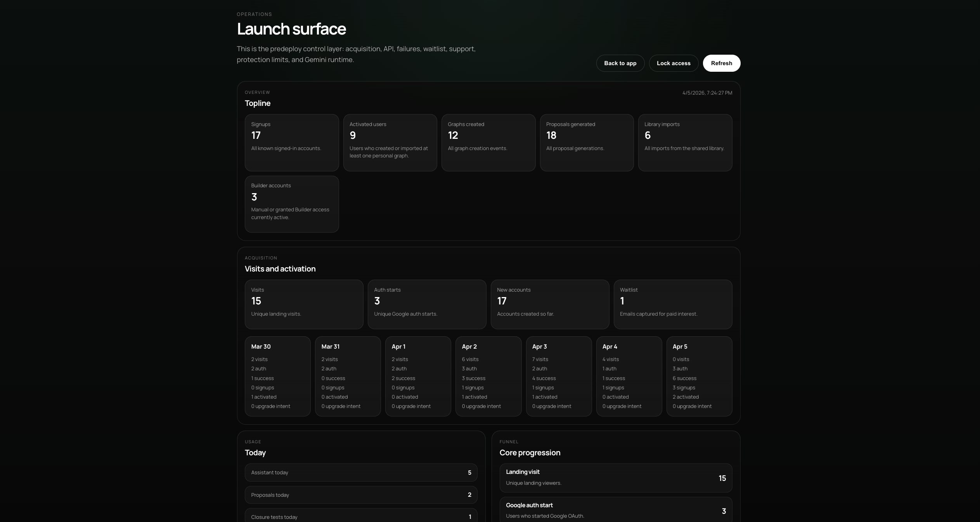Go back via Back to app
Image resolution: width=980 pixels, height=522 pixels.
620,63
